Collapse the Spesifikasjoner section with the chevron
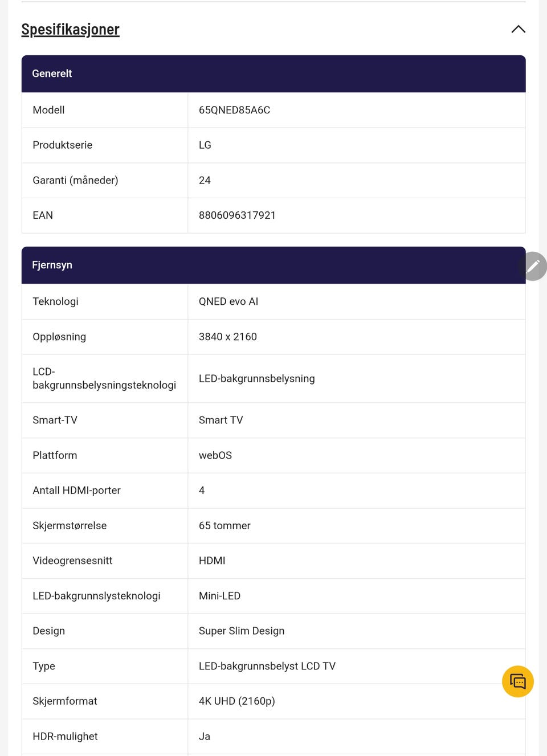Image resolution: width=547 pixels, height=756 pixels. pyautogui.click(x=518, y=29)
